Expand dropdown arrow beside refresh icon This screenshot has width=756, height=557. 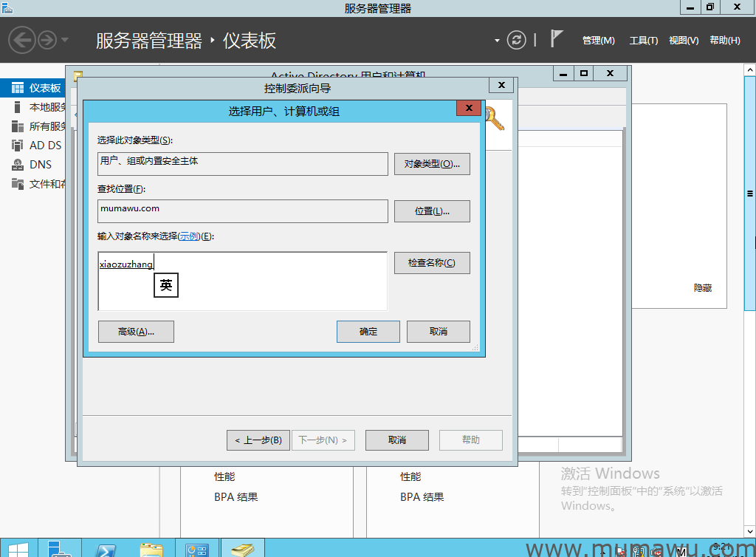click(x=497, y=40)
